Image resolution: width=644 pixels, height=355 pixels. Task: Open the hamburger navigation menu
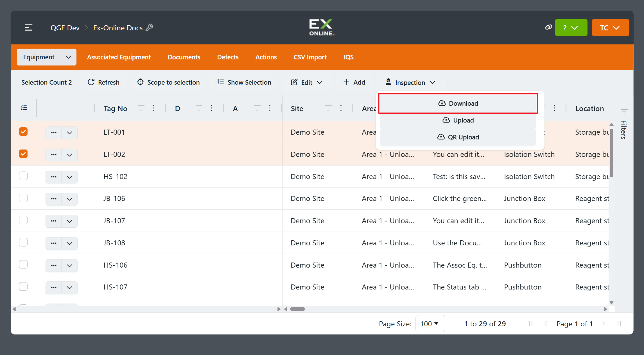[28, 28]
